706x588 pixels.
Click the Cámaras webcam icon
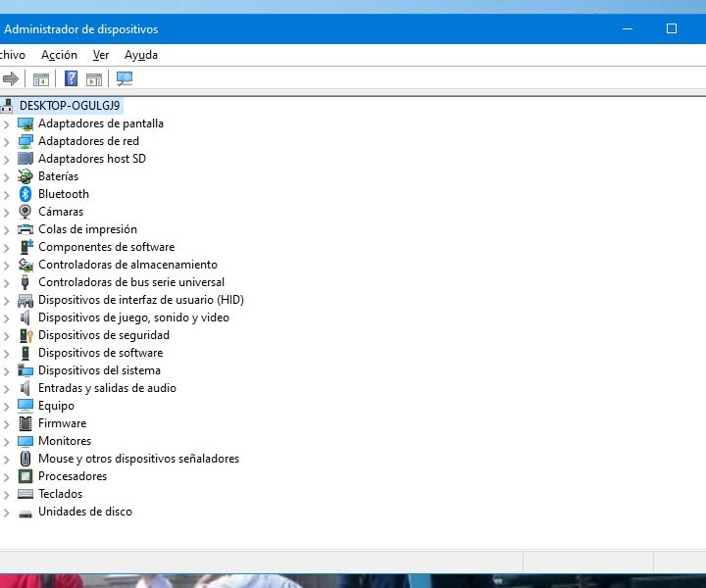(25, 212)
